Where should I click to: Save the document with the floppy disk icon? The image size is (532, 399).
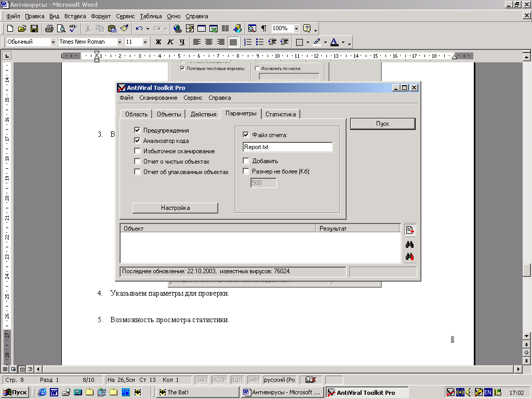(x=34, y=29)
